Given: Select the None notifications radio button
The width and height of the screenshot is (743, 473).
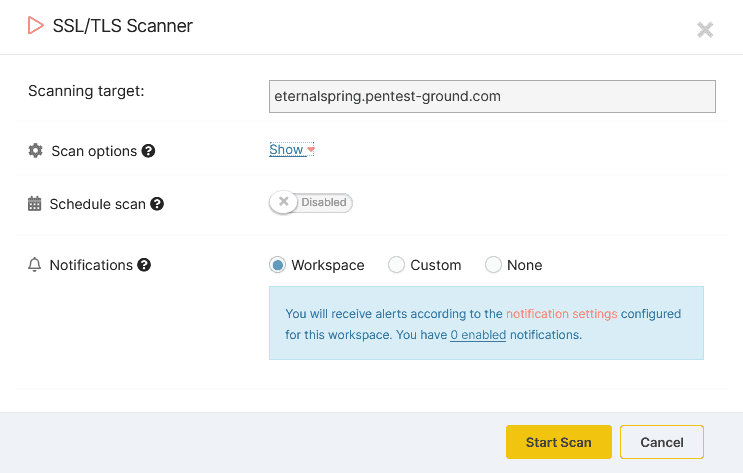Looking at the screenshot, I should (x=493, y=265).
